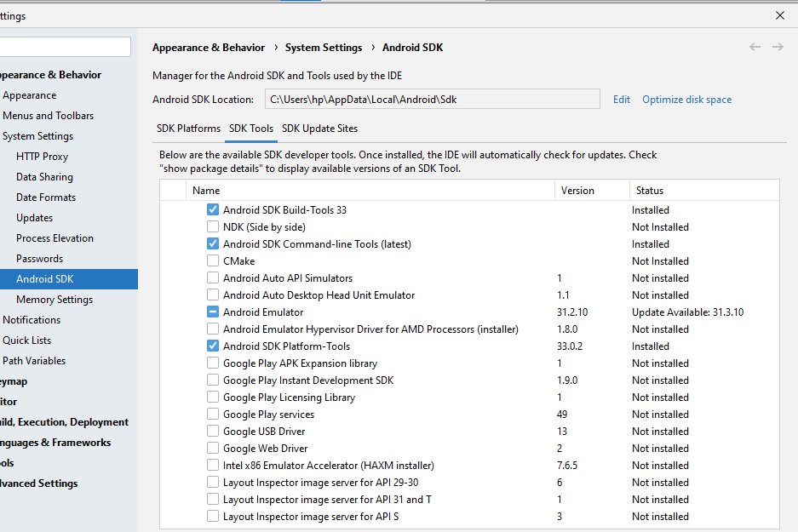Sort by the Status column header
This screenshot has height=532, width=798.
(704, 190)
